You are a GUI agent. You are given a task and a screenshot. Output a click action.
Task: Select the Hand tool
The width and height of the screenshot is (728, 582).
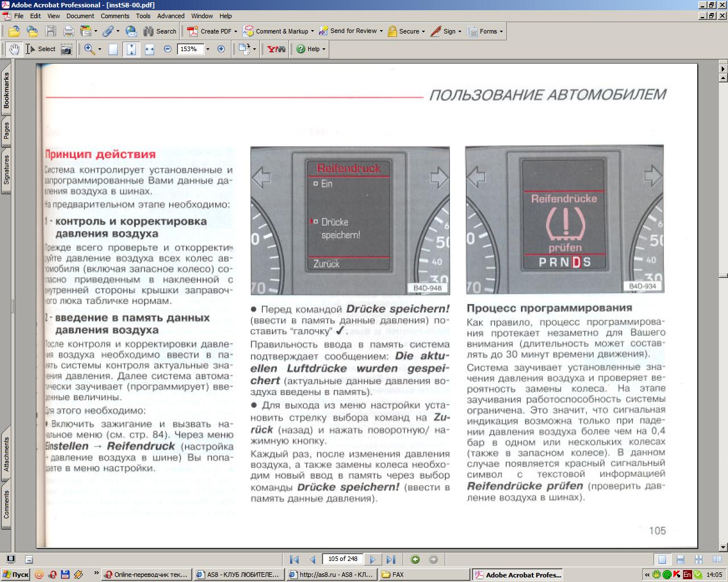(14, 49)
